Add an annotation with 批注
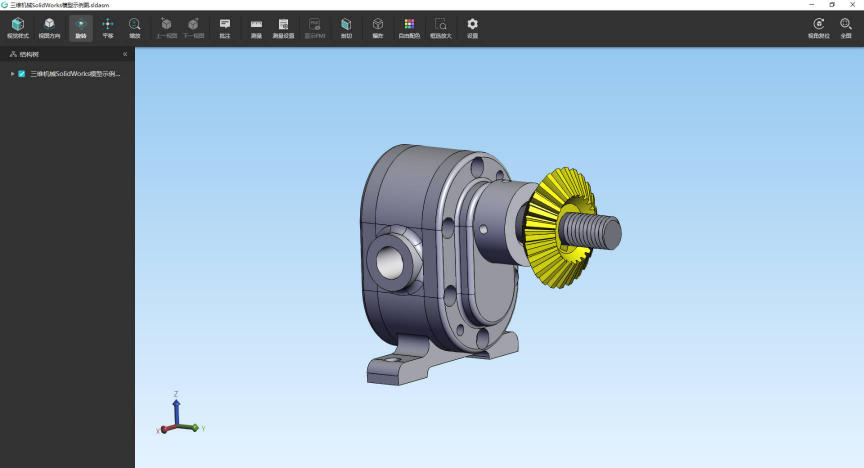This screenshot has width=864, height=468. pos(225,27)
